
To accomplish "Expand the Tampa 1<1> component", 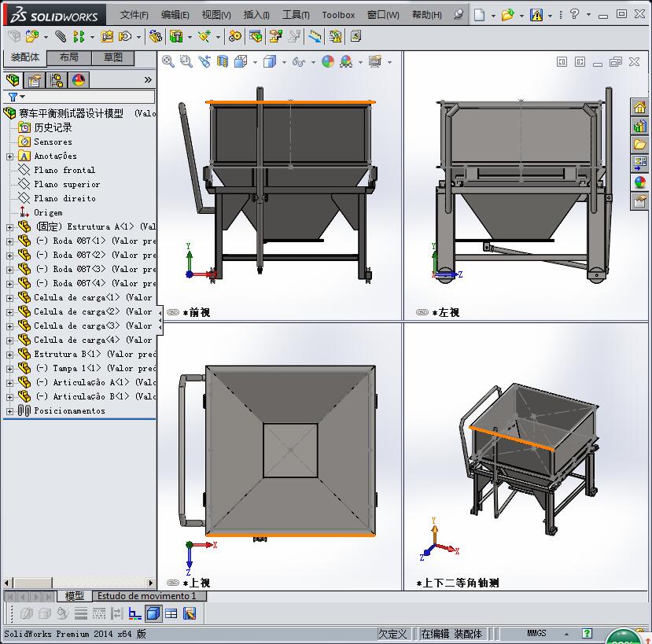I will coord(9,369).
